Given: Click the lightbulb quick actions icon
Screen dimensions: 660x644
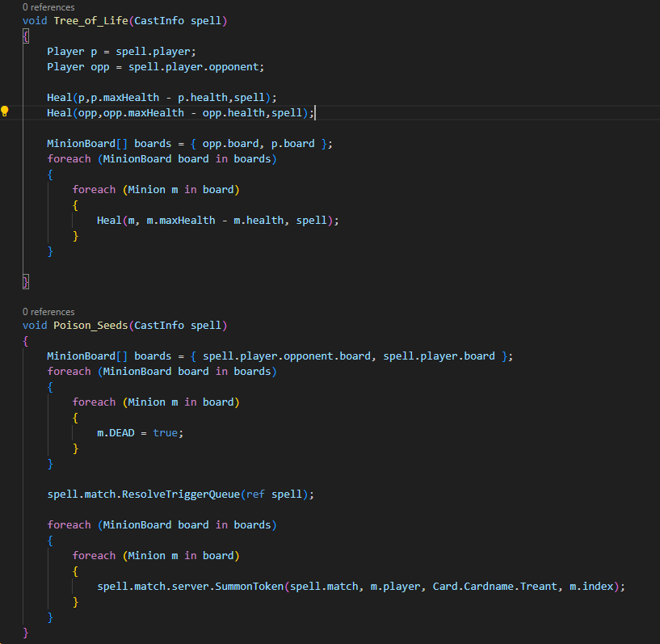Looking at the screenshot, I should click(x=5, y=112).
